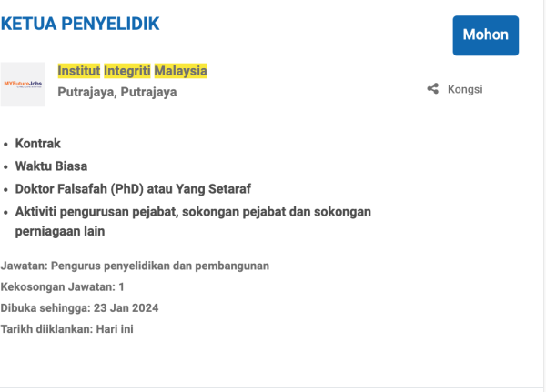Click the highlighted word Integriti

pyautogui.click(x=126, y=70)
